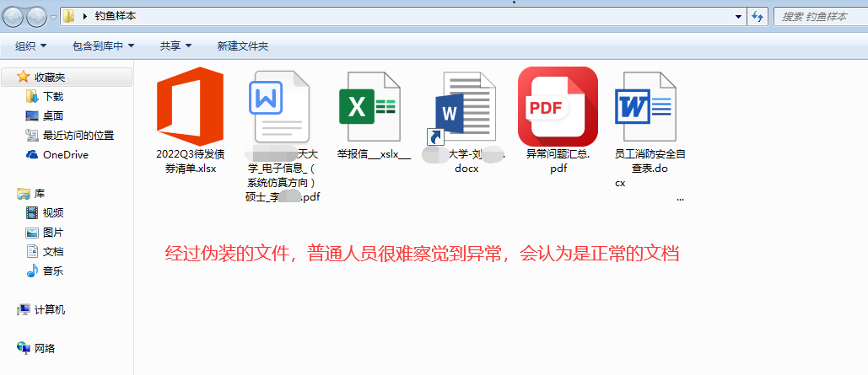The image size is (868, 375).
Task: Open the 音乐 library
Action: click(x=53, y=271)
